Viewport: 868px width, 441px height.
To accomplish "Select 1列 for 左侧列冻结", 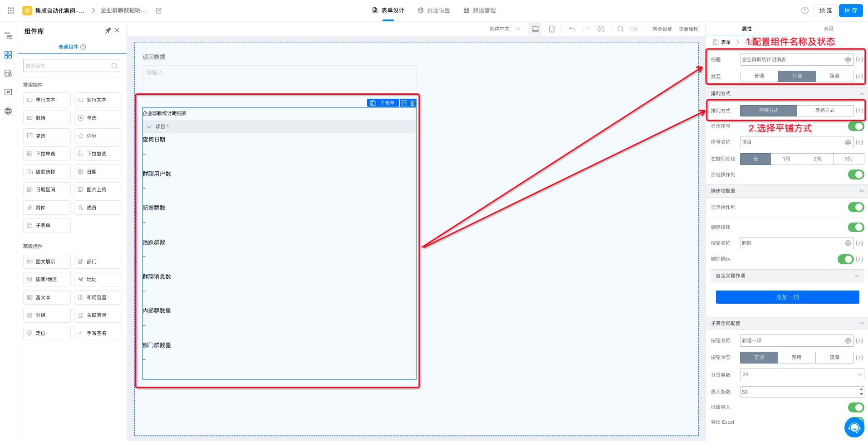I will pyautogui.click(x=786, y=159).
